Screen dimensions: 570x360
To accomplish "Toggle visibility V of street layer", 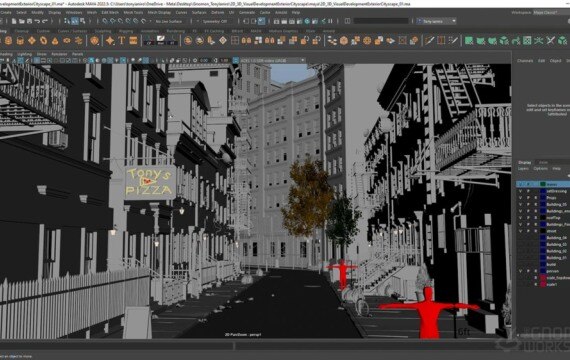I will pos(520,231).
